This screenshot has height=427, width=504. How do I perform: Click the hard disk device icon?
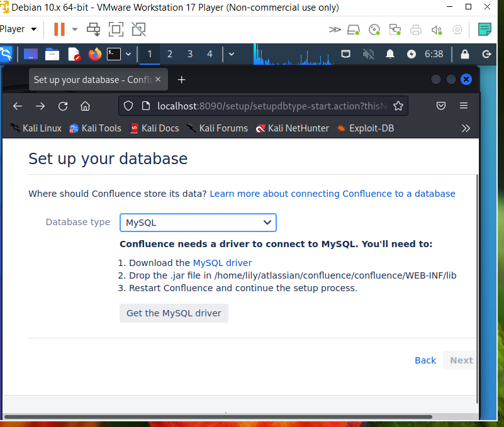point(354,30)
